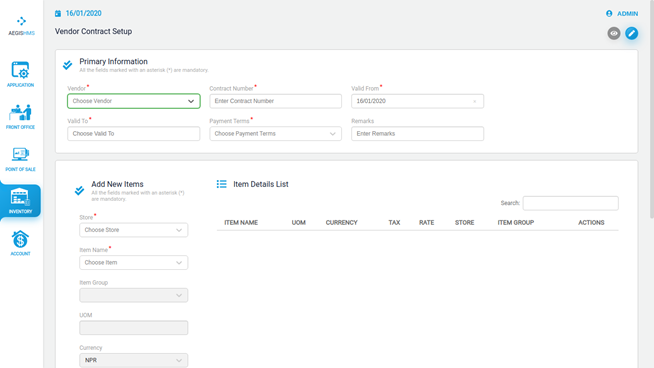Click the Item Details List icon
Viewport: 654px width, 368px height.
pos(221,184)
